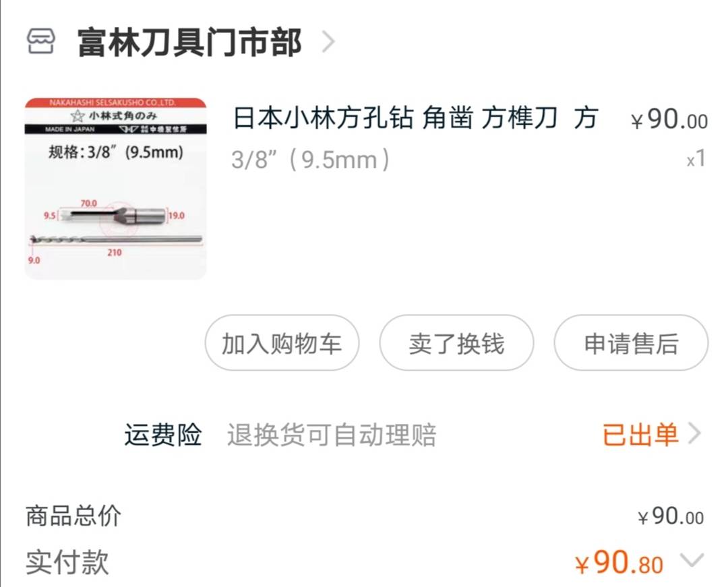Click the 加入购物车 button

[282, 343]
